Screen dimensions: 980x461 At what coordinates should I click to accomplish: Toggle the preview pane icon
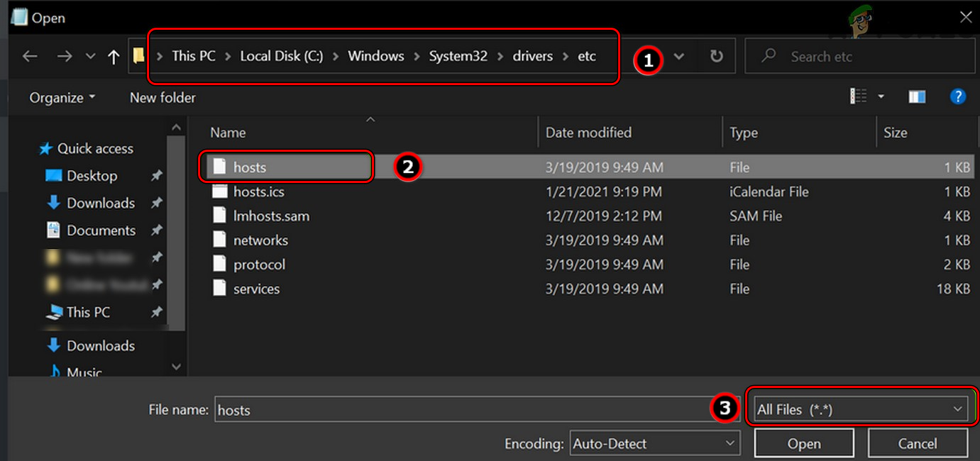(x=917, y=96)
